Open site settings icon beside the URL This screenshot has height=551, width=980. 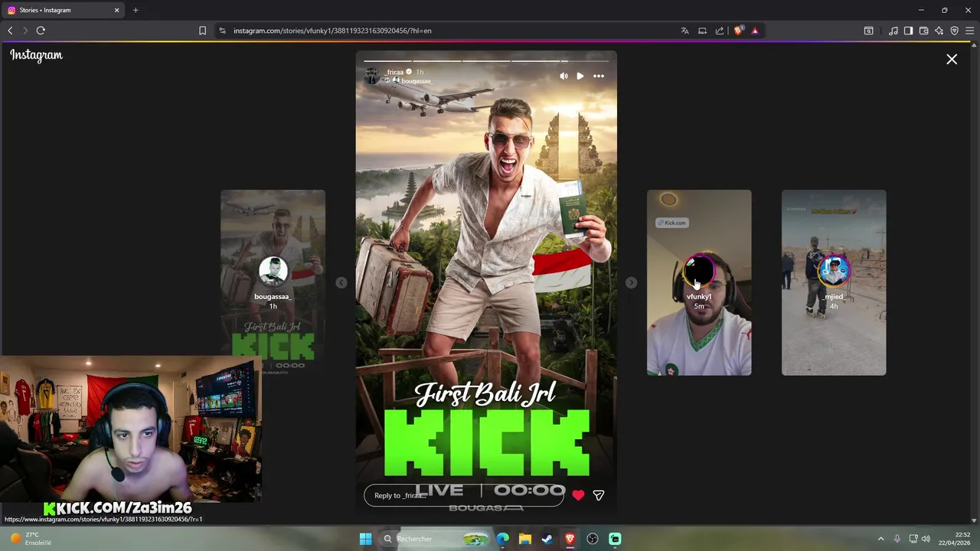coord(222,31)
